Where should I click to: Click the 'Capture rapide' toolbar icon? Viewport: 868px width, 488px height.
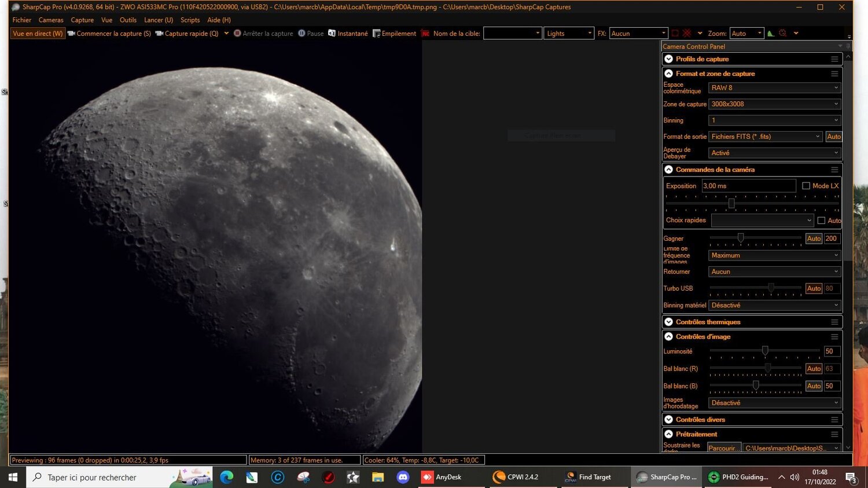tap(159, 33)
